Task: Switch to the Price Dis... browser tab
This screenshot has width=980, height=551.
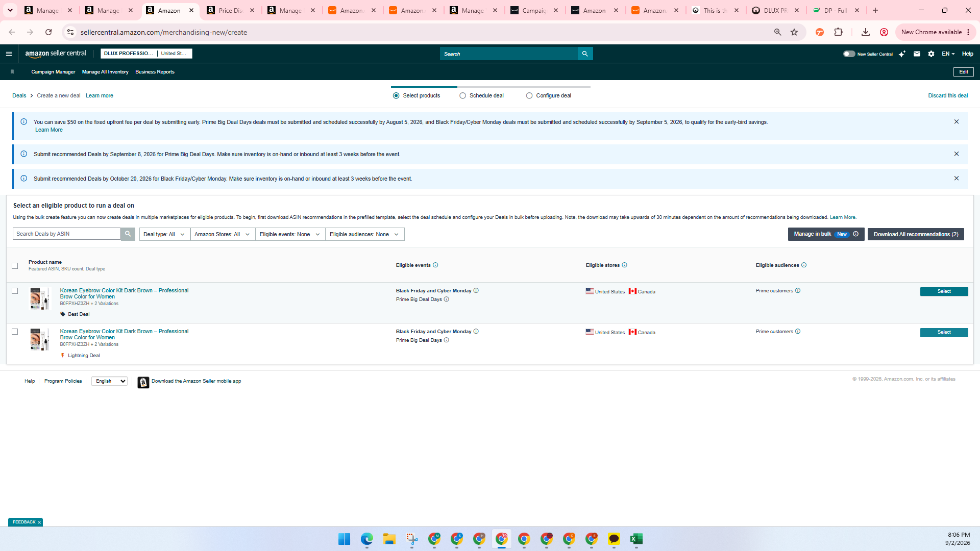Action: [x=230, y=10]
